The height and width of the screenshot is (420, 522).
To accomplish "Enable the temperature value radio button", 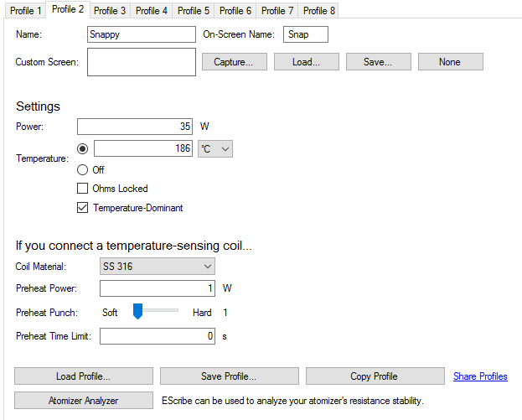I will coord(82,148).
